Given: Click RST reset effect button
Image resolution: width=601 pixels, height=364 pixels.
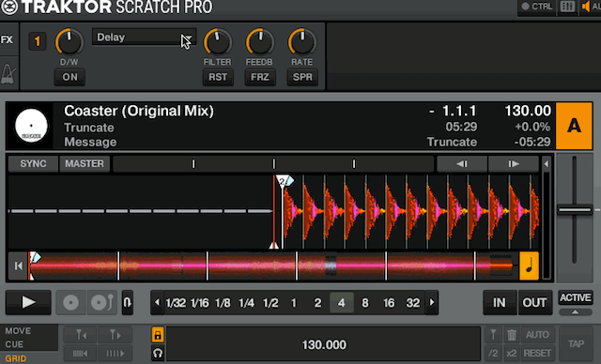Looking at the screenshot, I should 218,77.
